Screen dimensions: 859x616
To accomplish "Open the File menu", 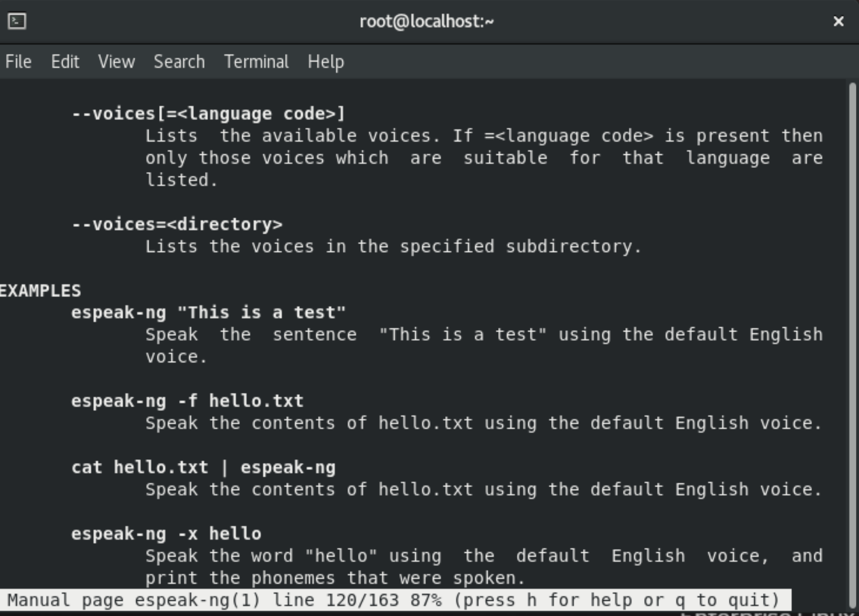I will click(x=19, y=61).
